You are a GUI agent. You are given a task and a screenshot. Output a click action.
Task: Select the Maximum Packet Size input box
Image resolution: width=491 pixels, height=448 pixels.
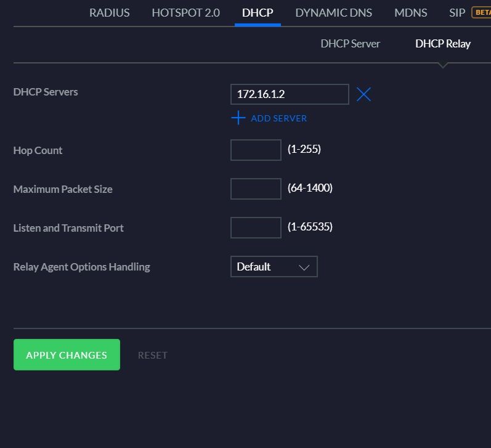coord(256,189)
